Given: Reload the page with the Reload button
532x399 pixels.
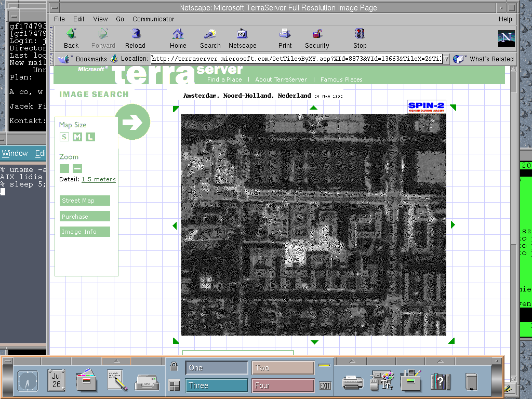Looking at the screenshot, I should [x=135, y=38].
